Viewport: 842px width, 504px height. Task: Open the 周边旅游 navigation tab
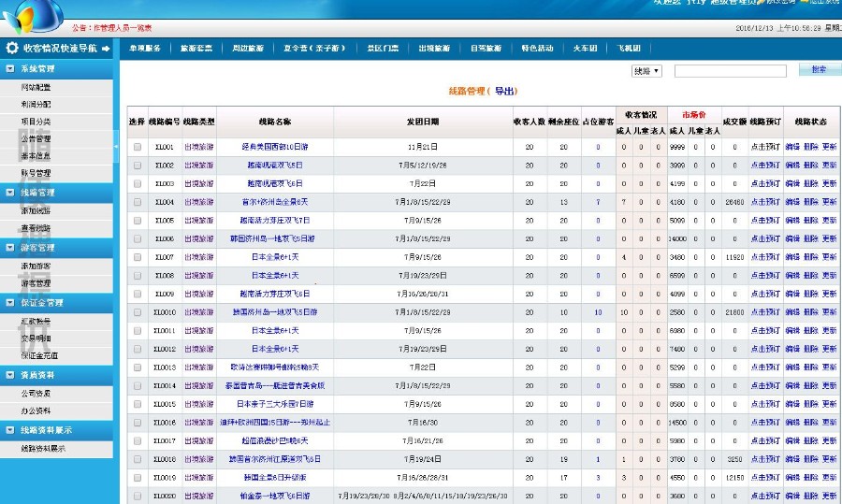(x=248, y=49)
